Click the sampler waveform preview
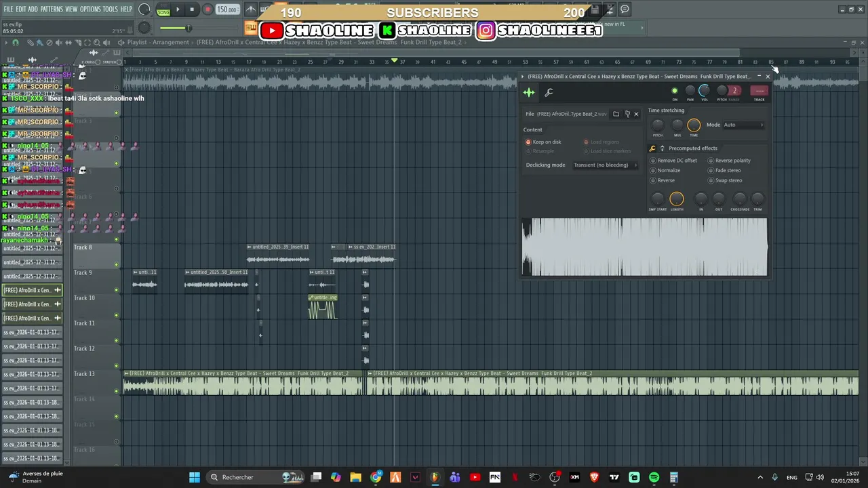 [x=645, y=247]
